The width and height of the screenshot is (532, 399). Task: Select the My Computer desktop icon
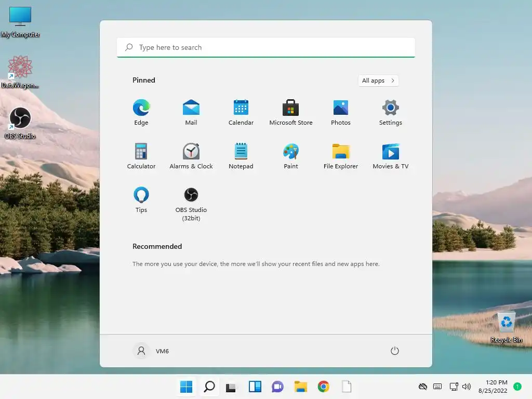(x=20, y=22)
